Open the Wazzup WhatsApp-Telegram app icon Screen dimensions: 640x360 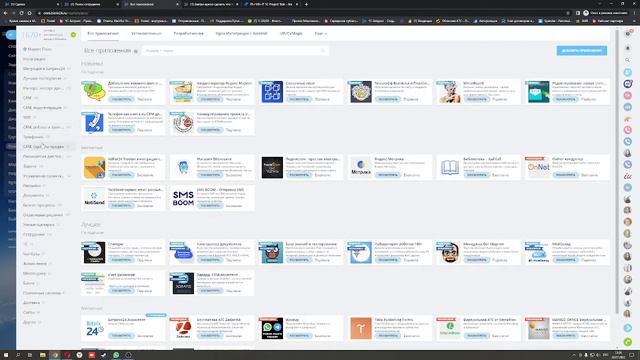(x=272, y=328)
